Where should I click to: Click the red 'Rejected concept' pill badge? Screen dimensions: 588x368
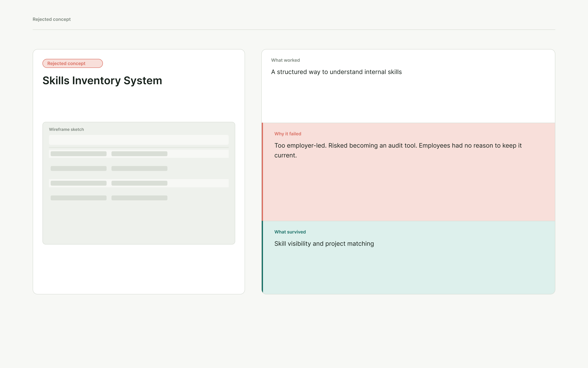coord(73,63)
